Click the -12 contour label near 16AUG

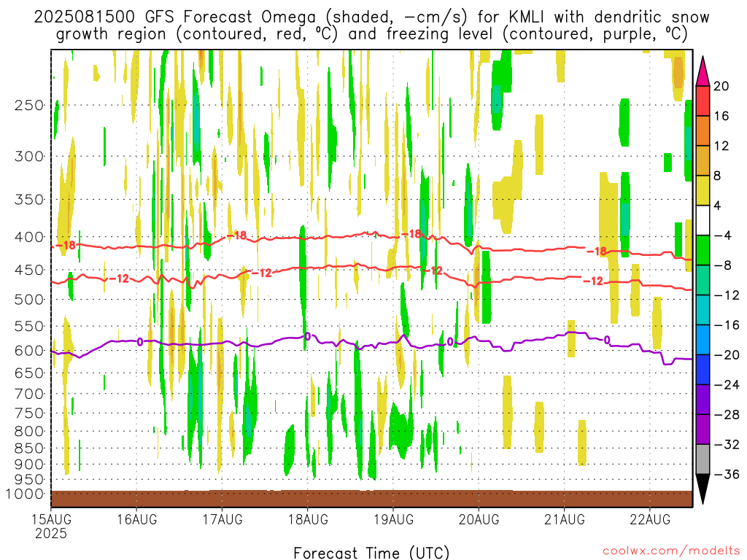pyautogui.click(x=119, y=278)
